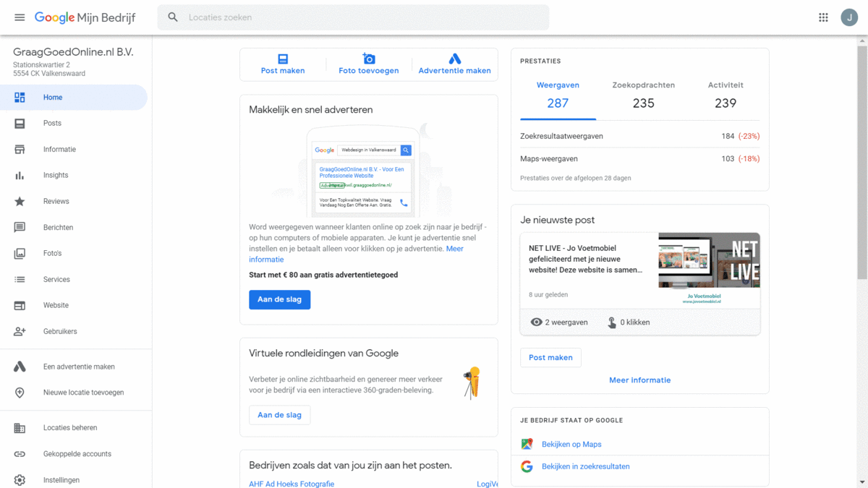Screen dimensions: 868x488
Task: Click Aan de slag for advertising
Action: [280, 299]
